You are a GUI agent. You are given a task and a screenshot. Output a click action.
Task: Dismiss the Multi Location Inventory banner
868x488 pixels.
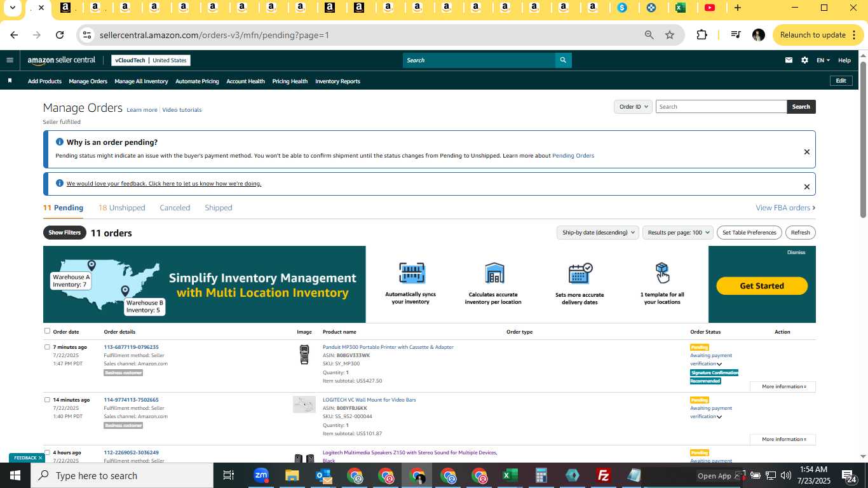coord(796,252)
